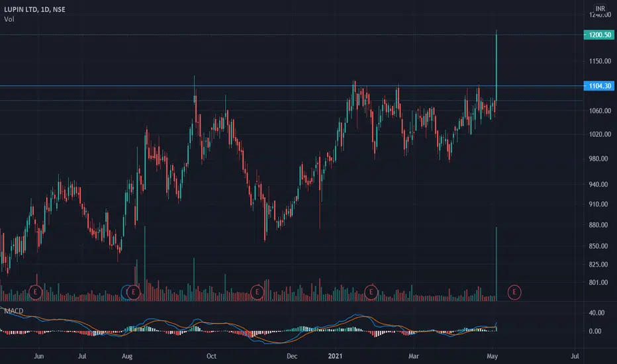Click the latest green breakout candle near 1200
The width and height of the screenshot is (617, 364).
(497, 67)
